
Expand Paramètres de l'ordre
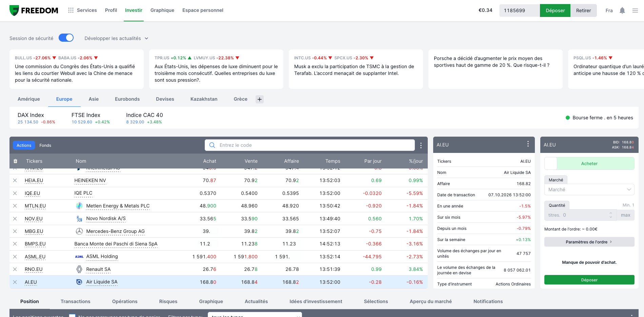[x=589, y=242]
